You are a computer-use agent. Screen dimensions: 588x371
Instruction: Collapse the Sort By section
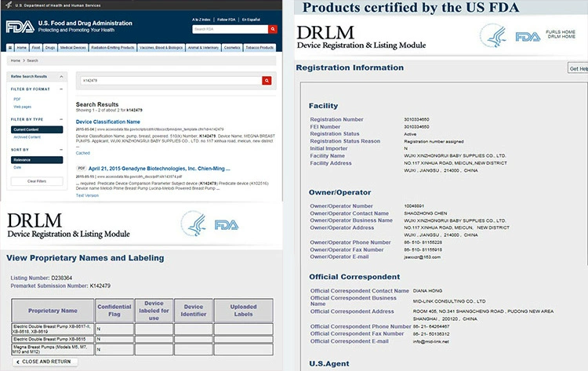(x=61, y=150)
